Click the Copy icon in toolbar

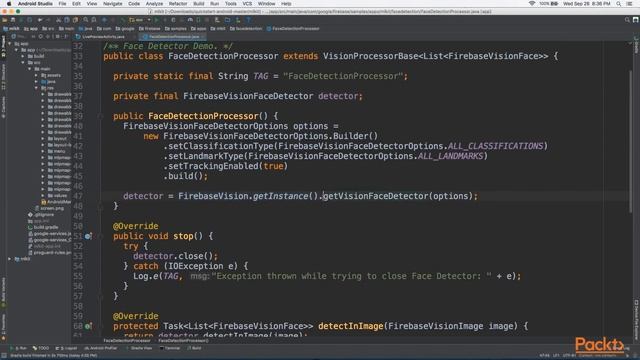coord(67,20)
